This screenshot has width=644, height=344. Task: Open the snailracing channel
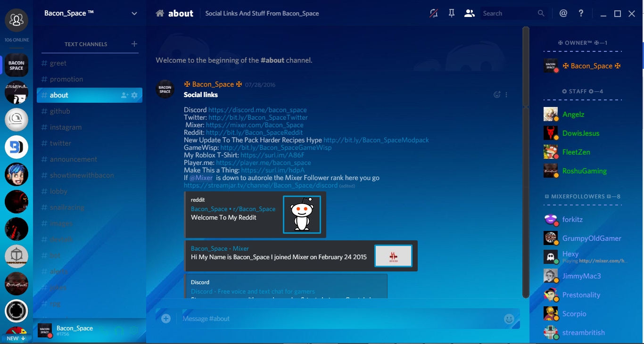point(90,207)
